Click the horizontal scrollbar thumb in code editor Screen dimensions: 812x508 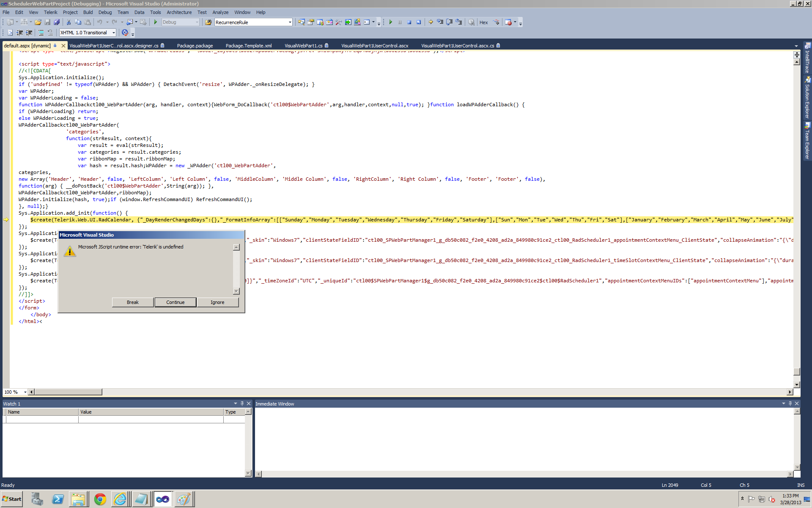coord(68,392)
